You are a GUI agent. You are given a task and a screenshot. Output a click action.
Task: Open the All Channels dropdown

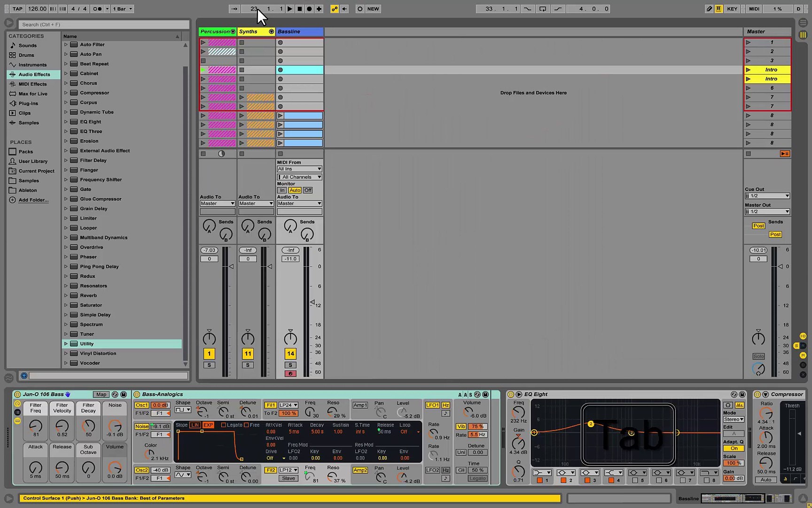coord(299,177)
